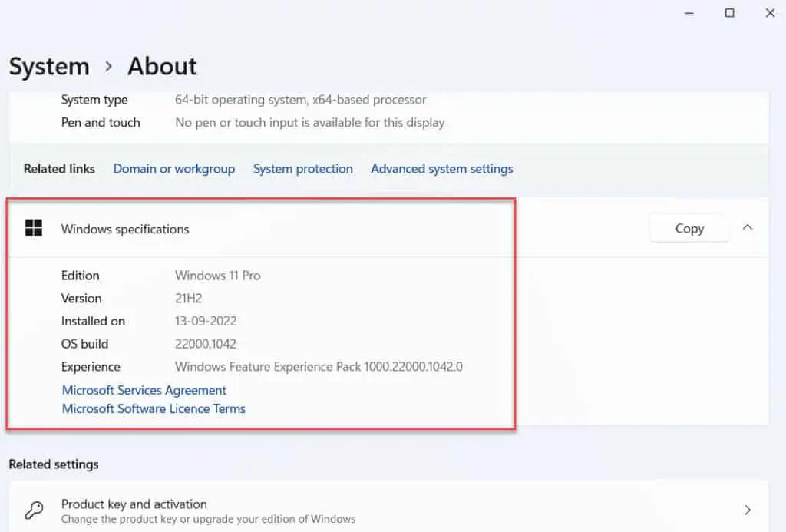
Task: Click the System type label
Action: click(94, 100)
